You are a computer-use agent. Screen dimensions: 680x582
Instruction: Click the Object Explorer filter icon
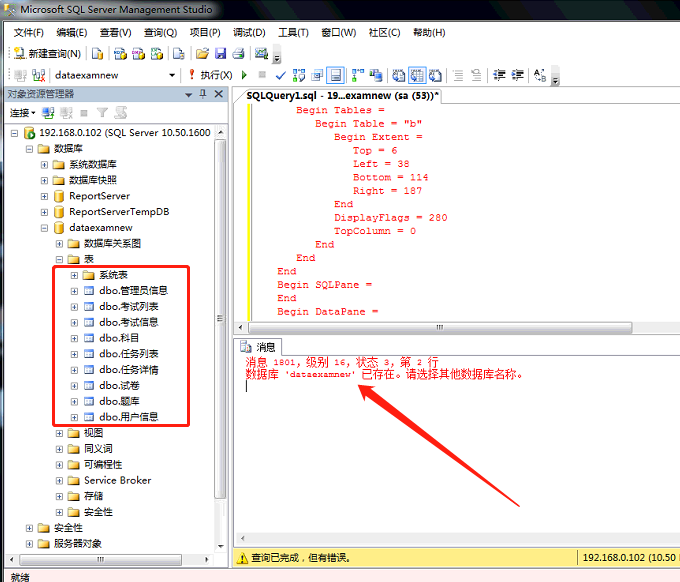click(102, 113)
